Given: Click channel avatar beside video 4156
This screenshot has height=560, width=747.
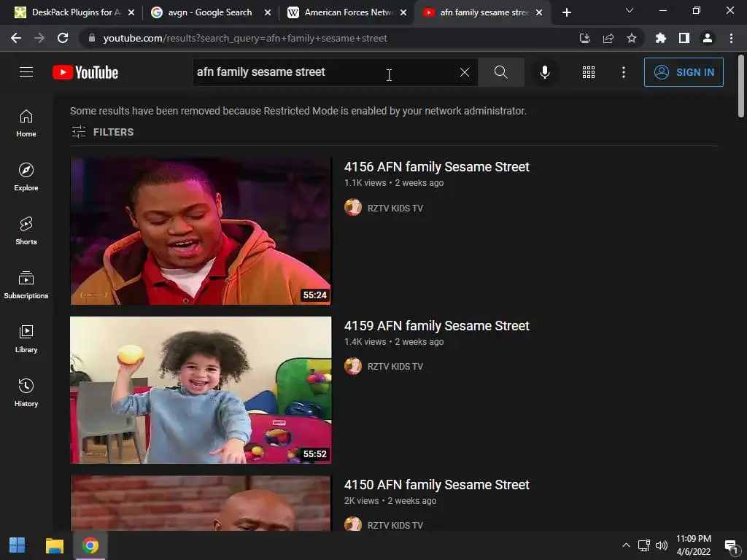Looking at the screenshot, I should click(353, 207).
